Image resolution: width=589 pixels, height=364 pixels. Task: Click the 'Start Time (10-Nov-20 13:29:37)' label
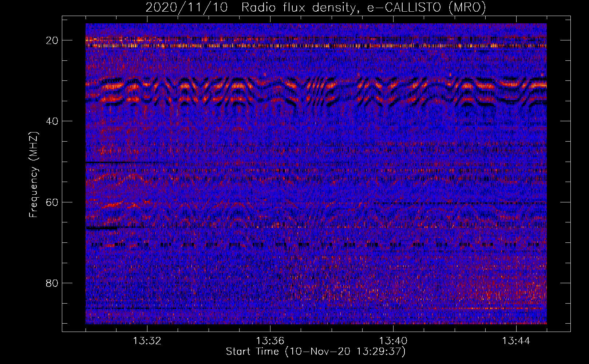pos(316,352)
